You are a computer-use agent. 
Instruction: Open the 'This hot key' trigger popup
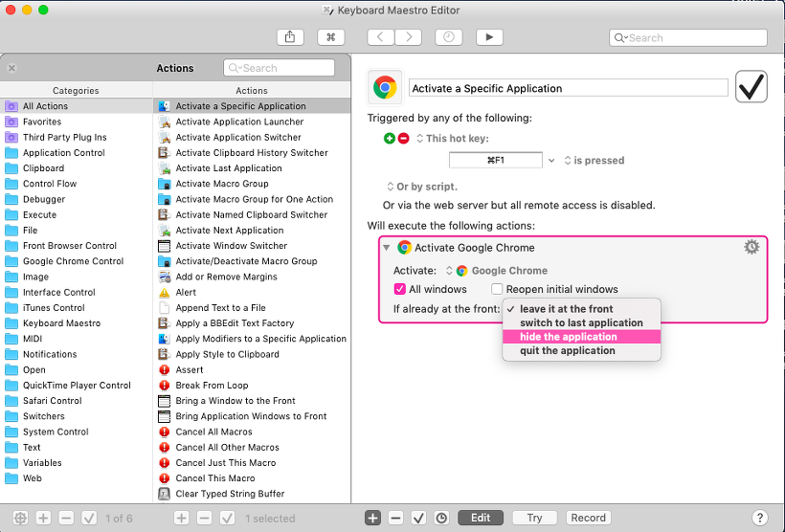pos(453,138)
